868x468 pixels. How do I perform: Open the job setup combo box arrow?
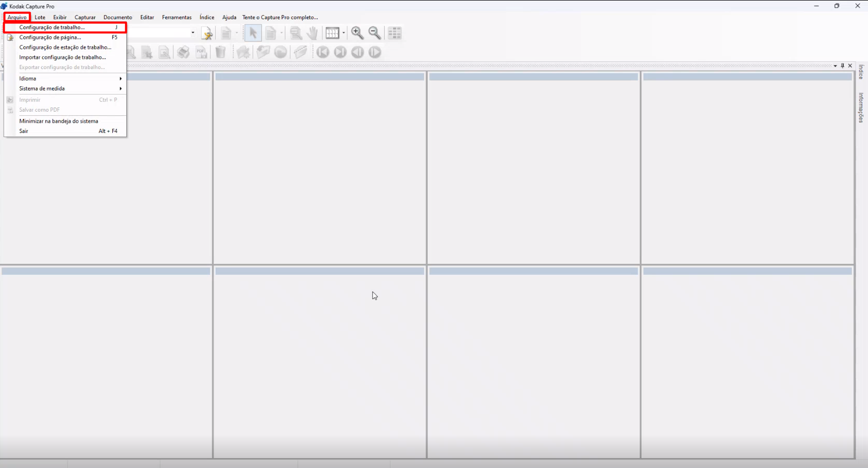(x=193, y=33)
